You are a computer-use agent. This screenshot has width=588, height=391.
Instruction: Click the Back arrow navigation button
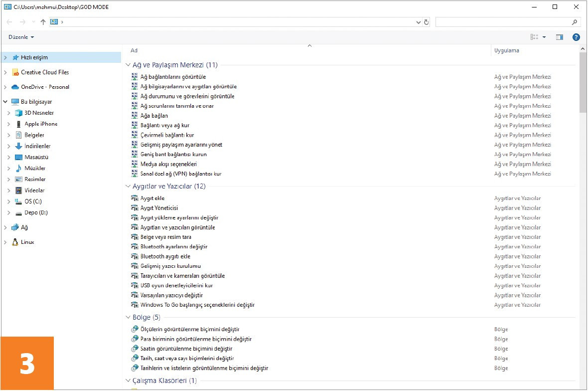tap(10, 22)
